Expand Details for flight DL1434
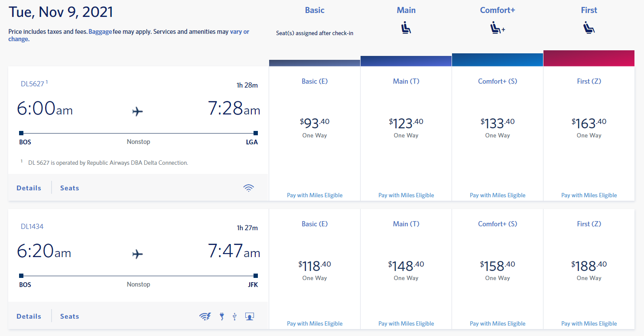Viewport: 644px width, 336px height. point(29,316)
